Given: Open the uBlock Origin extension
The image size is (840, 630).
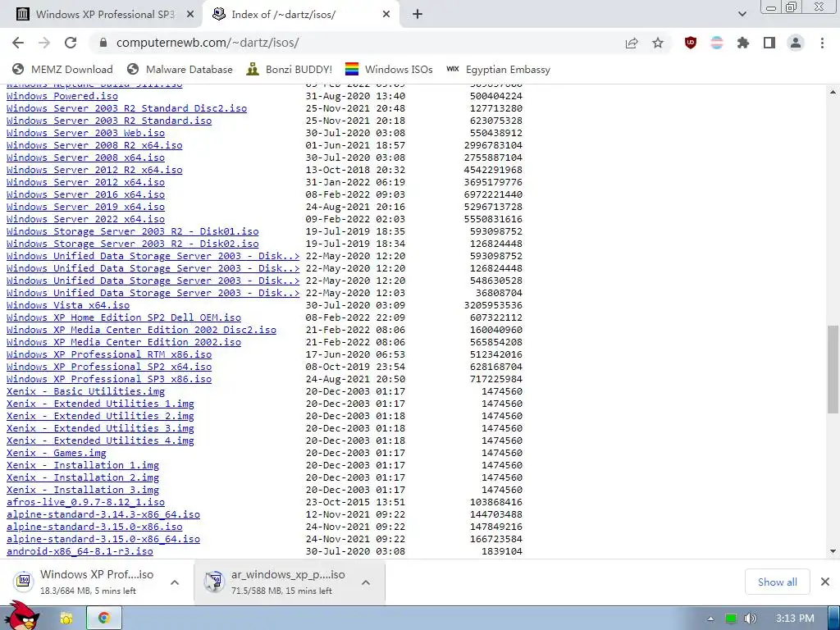Looking at the screenshot, I should click(x=691, y=43).
